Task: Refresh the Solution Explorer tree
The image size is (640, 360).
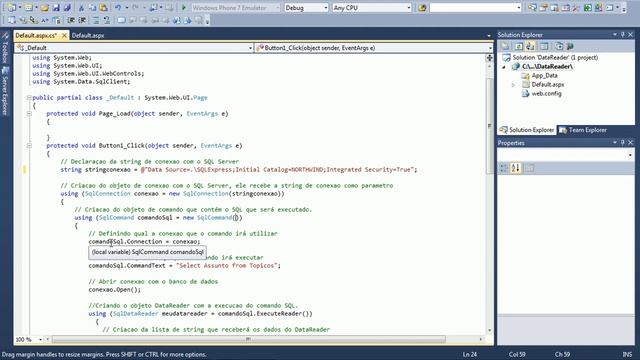Action: pos(519,46)
